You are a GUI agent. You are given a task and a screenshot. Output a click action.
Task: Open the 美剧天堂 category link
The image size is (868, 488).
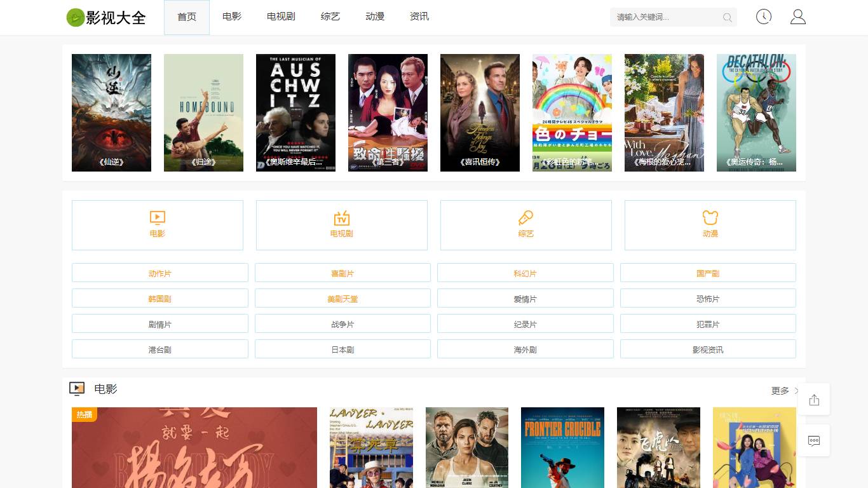click(x=342, y=299)
